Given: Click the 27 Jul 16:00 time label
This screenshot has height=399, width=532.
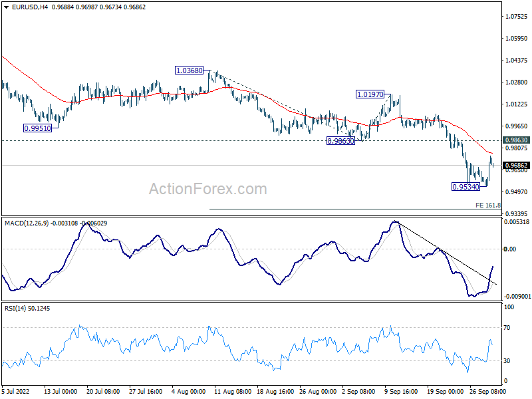Looking at the screenshot, I should 146,391.
